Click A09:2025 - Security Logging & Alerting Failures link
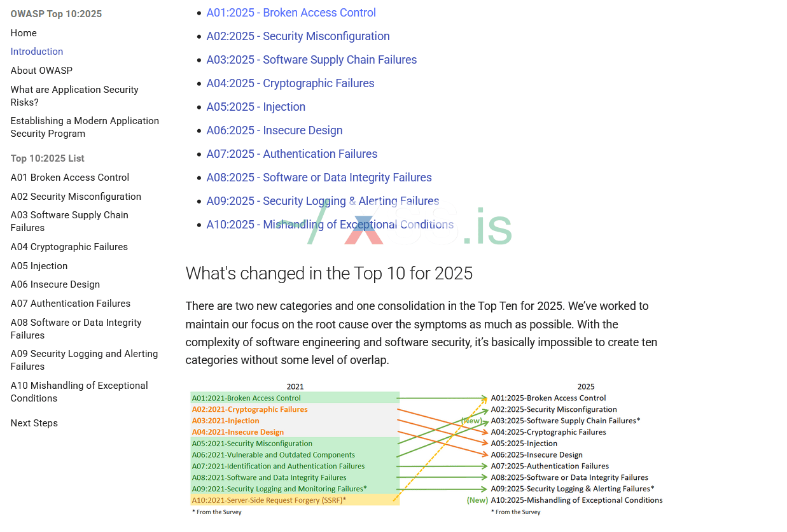This screenshot has width=787, height=532. coord(323,201)
